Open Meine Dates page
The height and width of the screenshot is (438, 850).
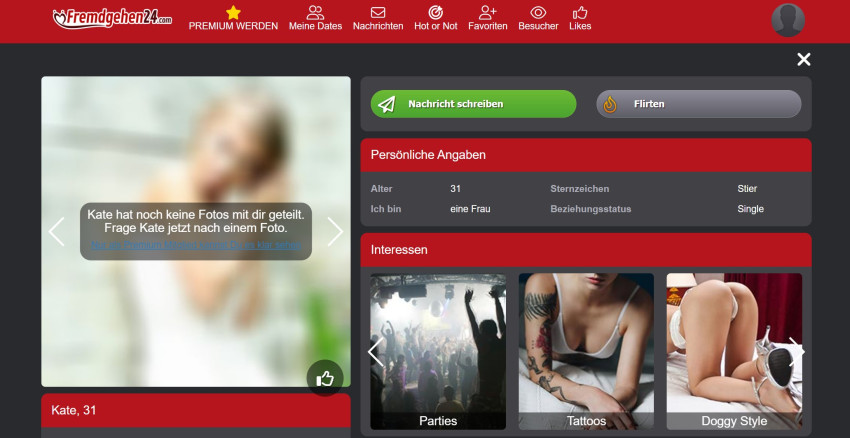[x=315, y=13]
